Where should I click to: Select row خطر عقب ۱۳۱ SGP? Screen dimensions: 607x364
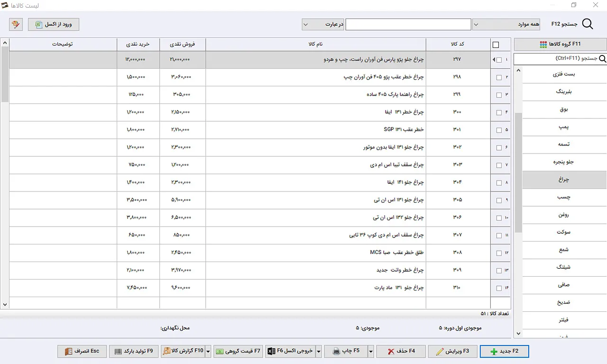(x=260, y=130)
